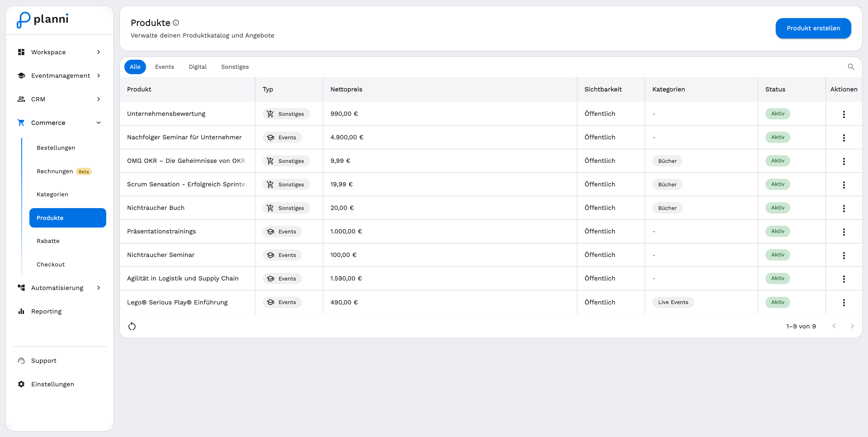Image resolution: width=868 pixels, height=437 pixels.
Task: Collapse the Commerce section chevron
Action: coord(98,123)
